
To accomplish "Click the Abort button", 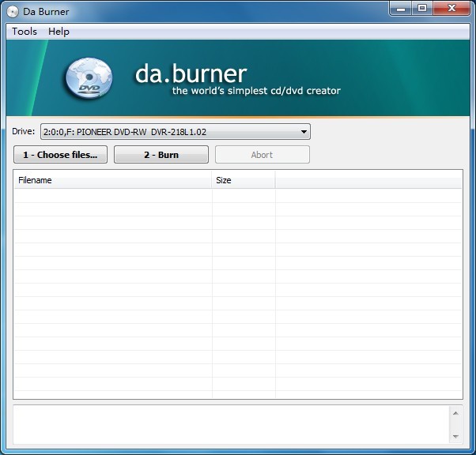I will 262,155.
